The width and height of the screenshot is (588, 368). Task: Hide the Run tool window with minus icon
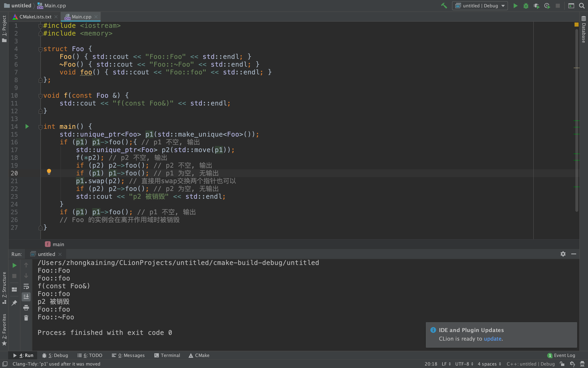(x=574, y=254)
